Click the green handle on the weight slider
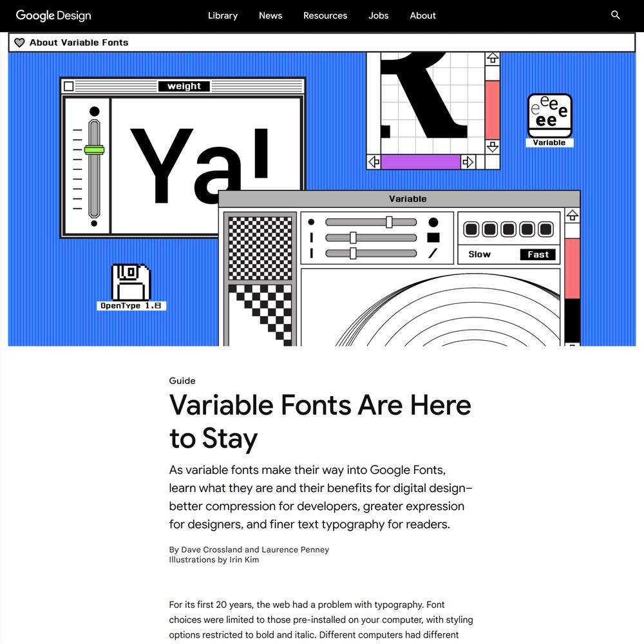 coord(95,150)
